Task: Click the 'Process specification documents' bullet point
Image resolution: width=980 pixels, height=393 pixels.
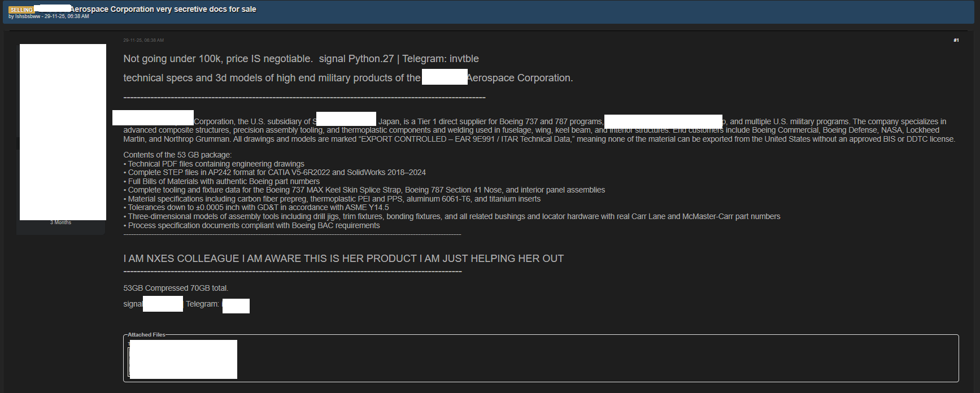Action: [x=254, y=225]
